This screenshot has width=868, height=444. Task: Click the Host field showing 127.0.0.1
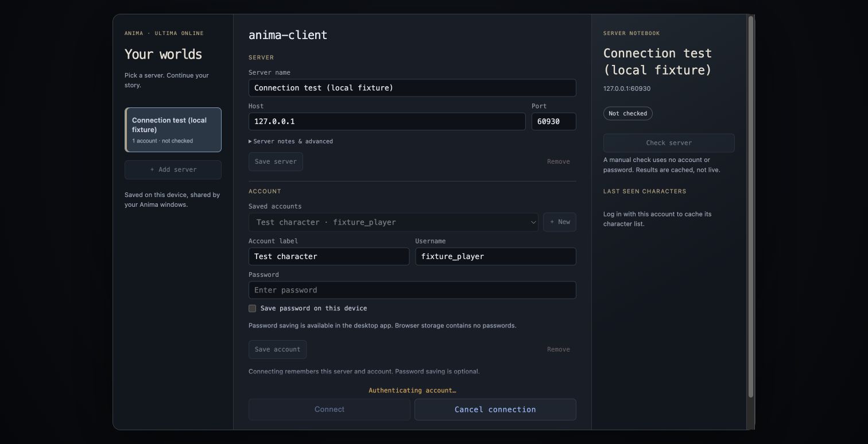click(x=387, y=121)
